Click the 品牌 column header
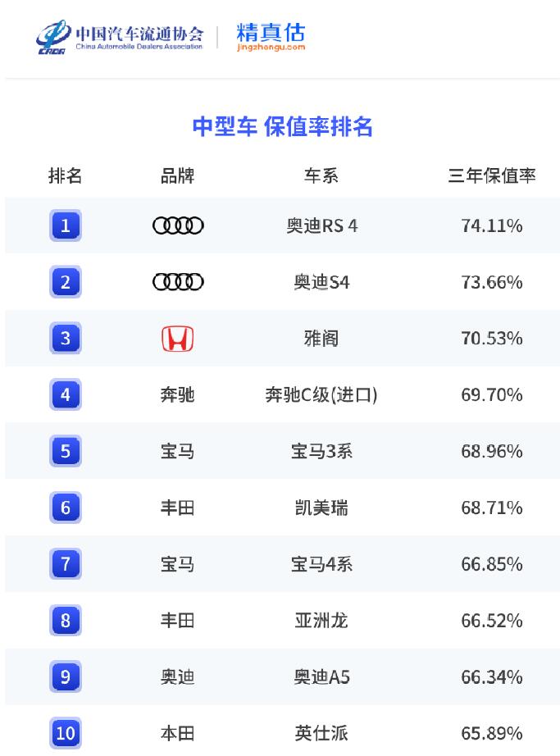This screenshot has width=560, height=756. (178, 175)
